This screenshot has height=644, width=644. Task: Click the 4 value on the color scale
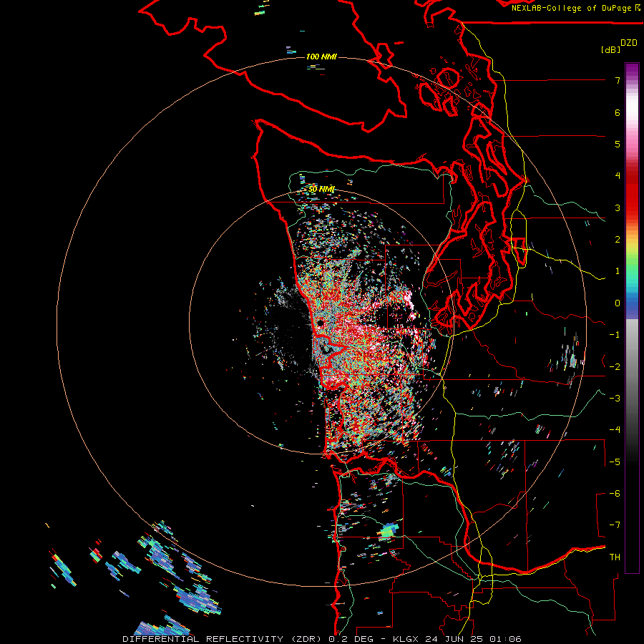pos(618,176)
